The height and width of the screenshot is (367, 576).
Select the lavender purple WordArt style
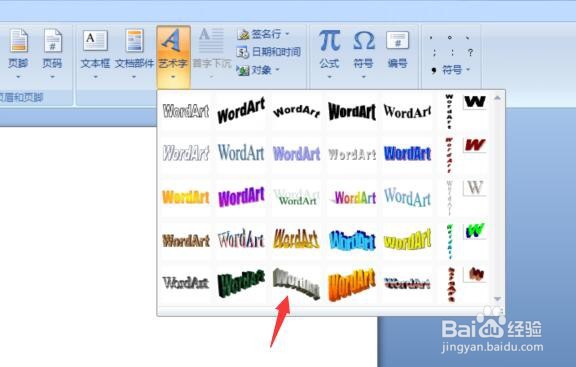point(296,153)
